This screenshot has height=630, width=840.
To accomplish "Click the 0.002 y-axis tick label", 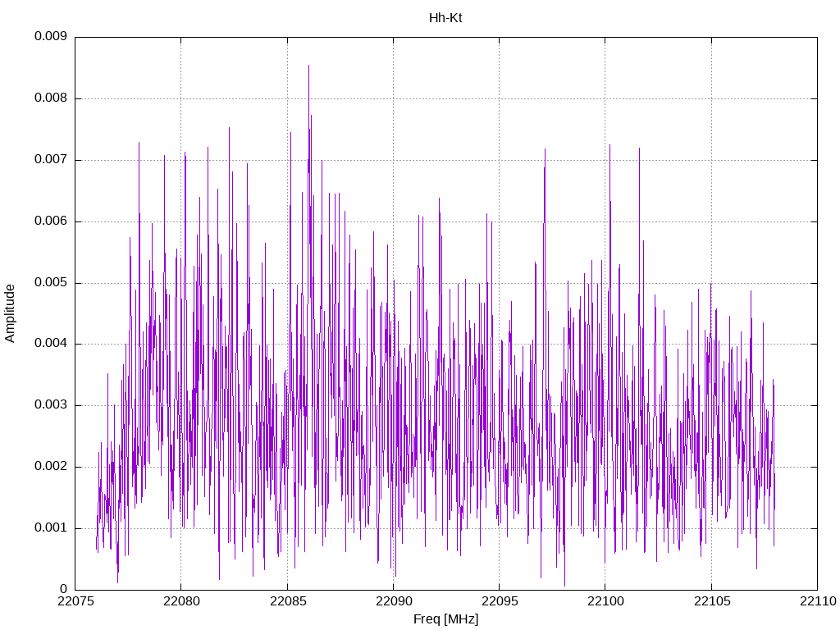I will 51,467.
